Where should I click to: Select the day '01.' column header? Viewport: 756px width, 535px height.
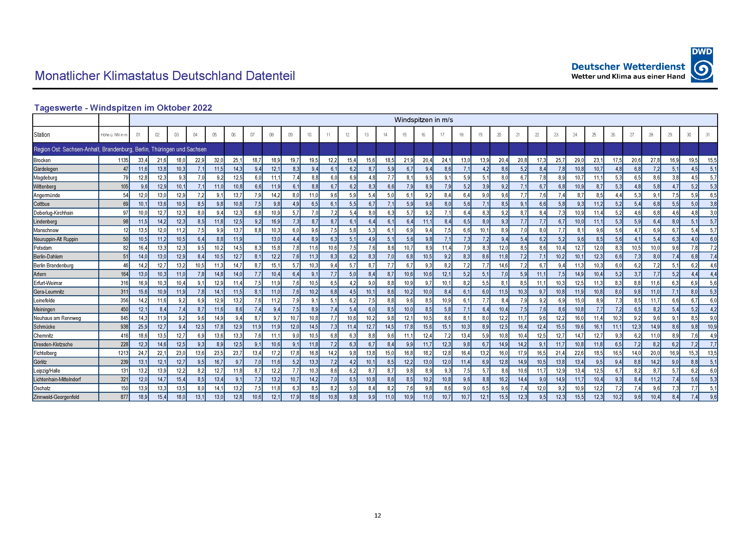point(139,135)
